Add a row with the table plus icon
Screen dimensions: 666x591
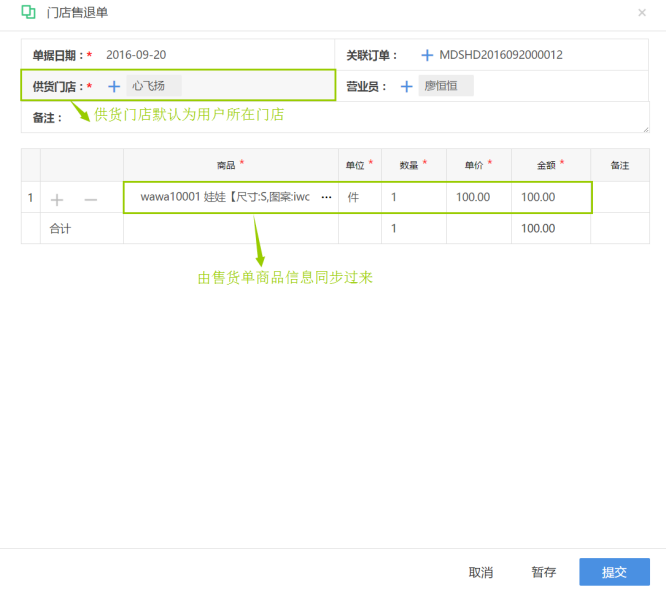pos(57,199)
